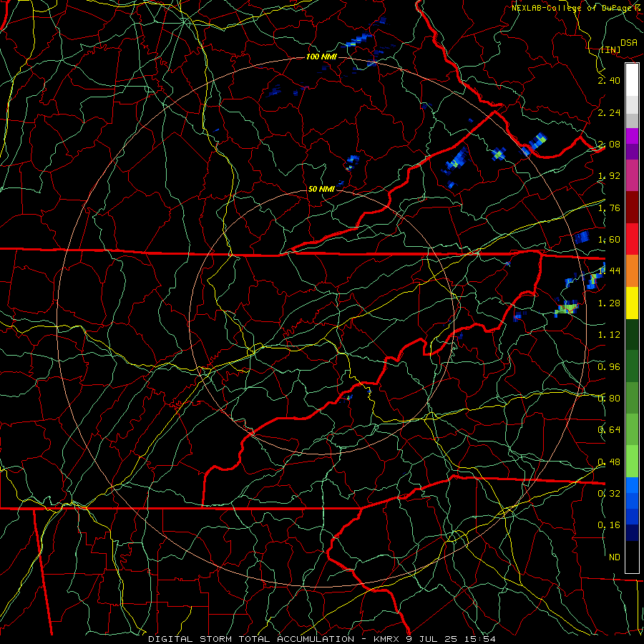Image resolution: width=644 pixels, height=644 pixels.
Task: Click the 2.08 legend value
Action: coord(609,144)
